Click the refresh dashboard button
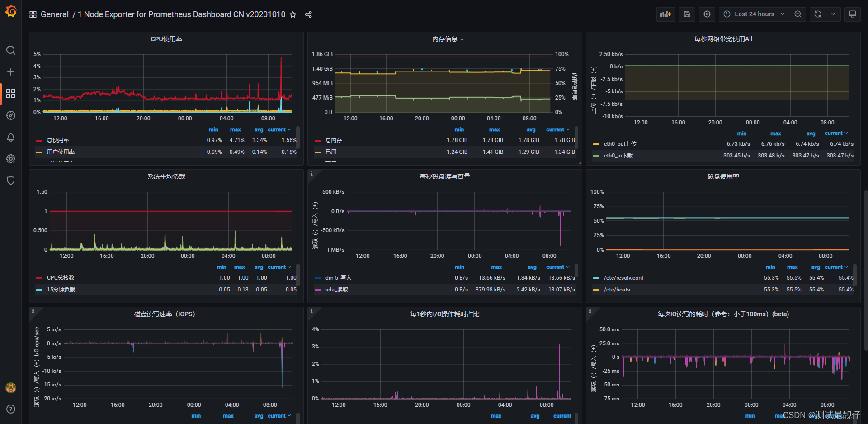This screenshot has height=424, width=868. click(x=818, y=14)
